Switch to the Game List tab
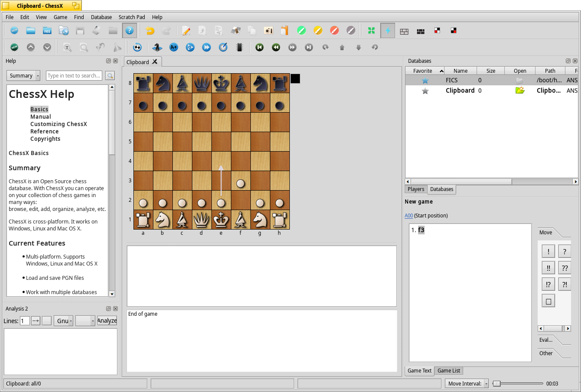 449,371
